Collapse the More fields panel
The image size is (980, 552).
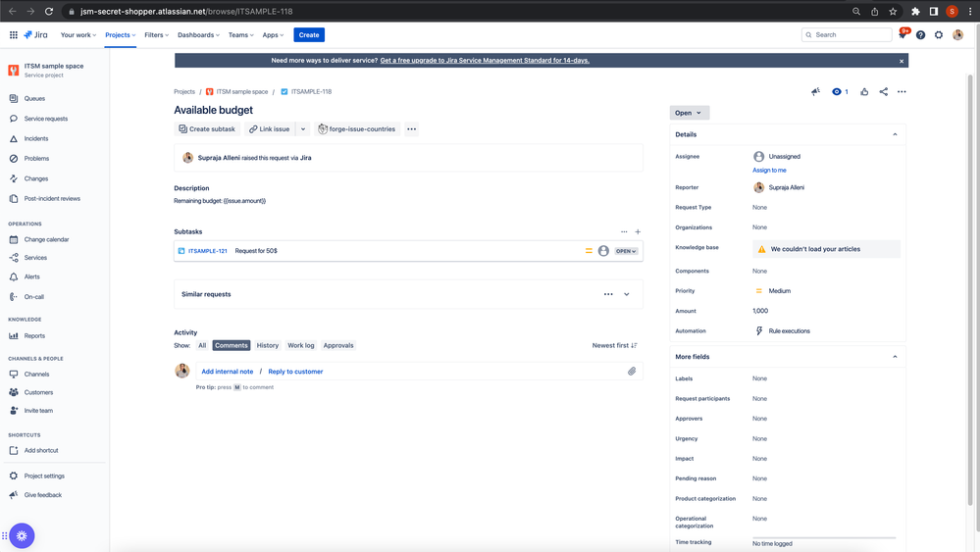coord(895,357)
